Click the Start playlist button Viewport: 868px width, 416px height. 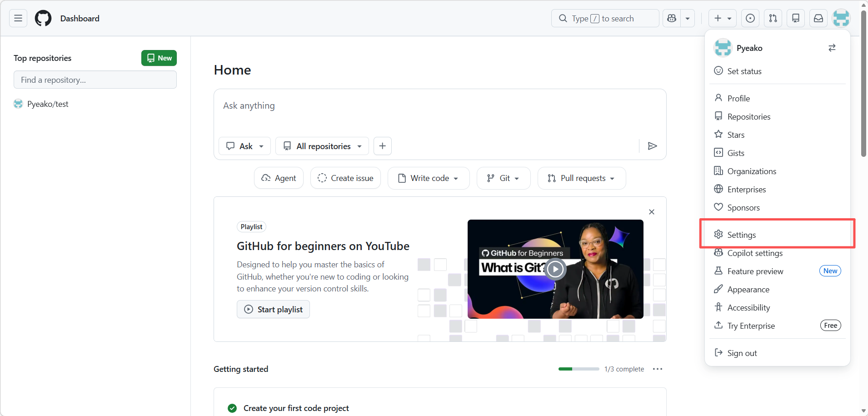[x=273, y=309]
